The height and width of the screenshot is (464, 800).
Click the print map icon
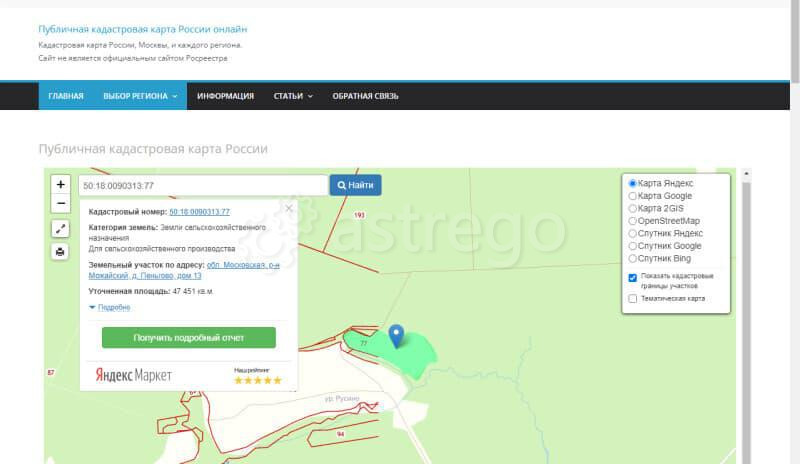click(60, 251)
